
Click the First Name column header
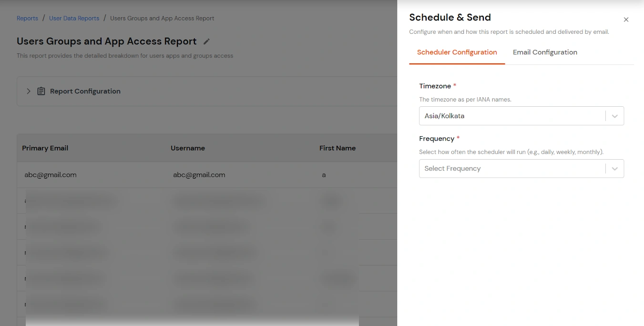tap(337, 148)
